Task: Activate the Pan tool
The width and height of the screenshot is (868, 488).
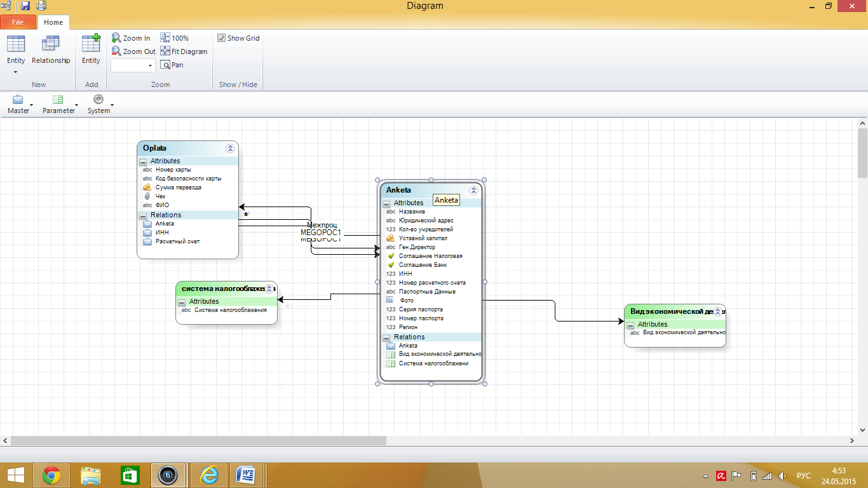Action: tap(172, 65)
